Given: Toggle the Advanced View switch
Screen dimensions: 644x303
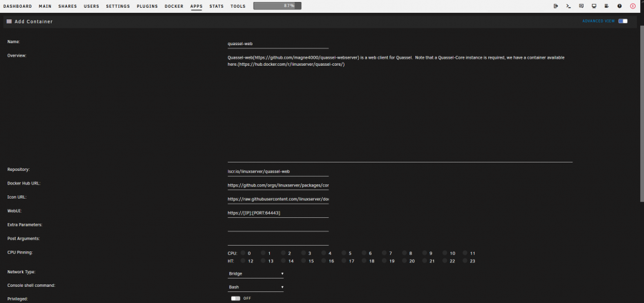Looking at the screenshot, I should click(623, 21).
